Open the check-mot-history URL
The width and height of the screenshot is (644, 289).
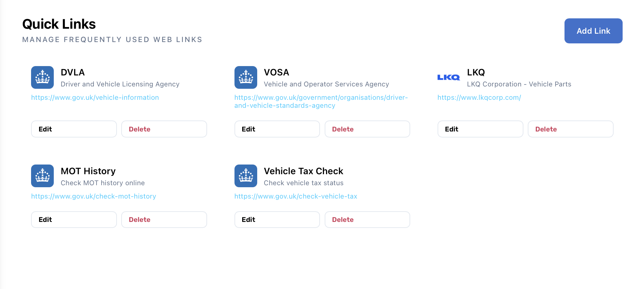[94, 196]
